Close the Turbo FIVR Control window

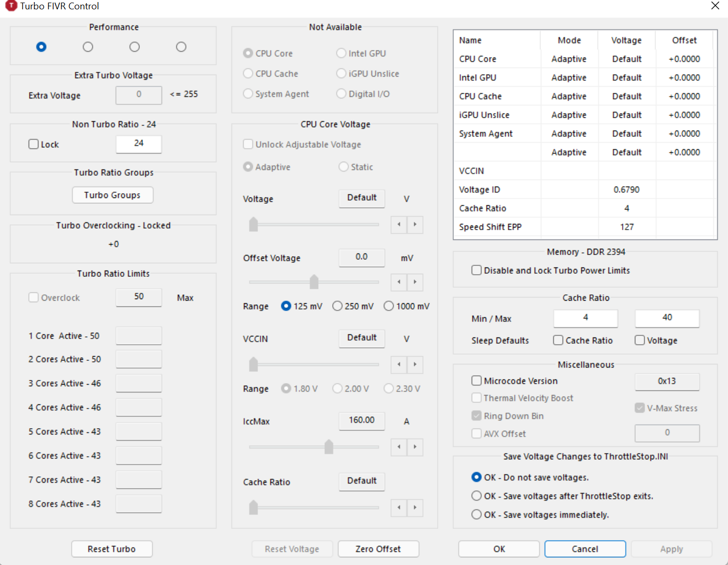pos(715,6)
